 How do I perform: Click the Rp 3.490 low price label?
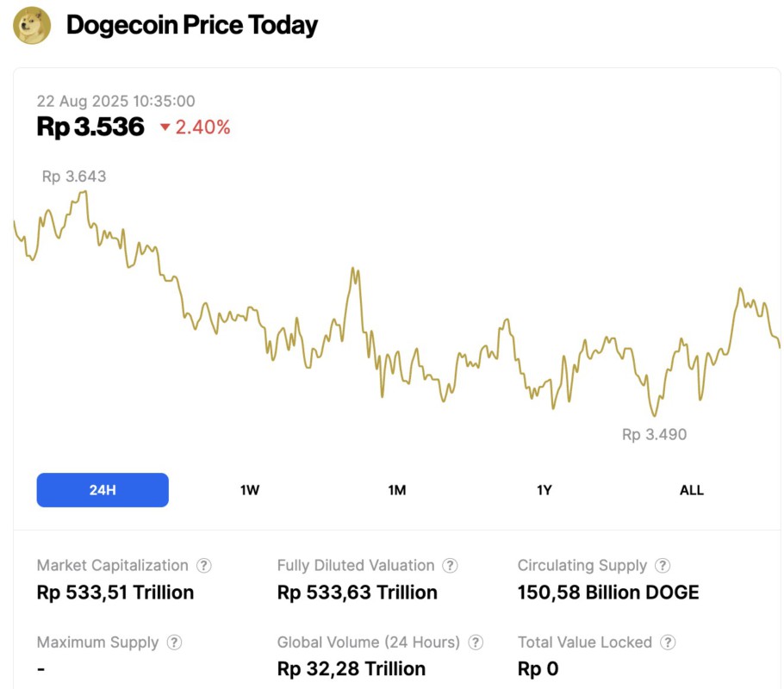click(x=653, y=434)
